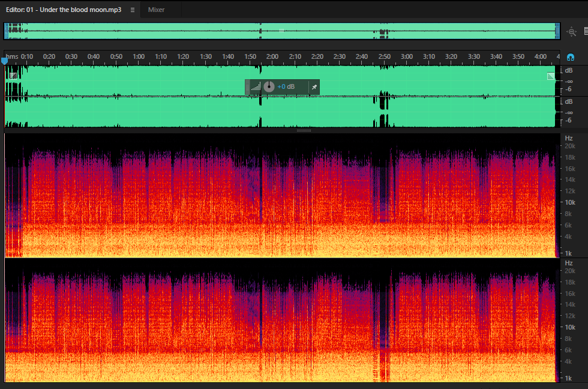Pin the volume HUD with the pushpin icon
The width and height of the screenshot is (588, 389).
[x=314, y=87]
